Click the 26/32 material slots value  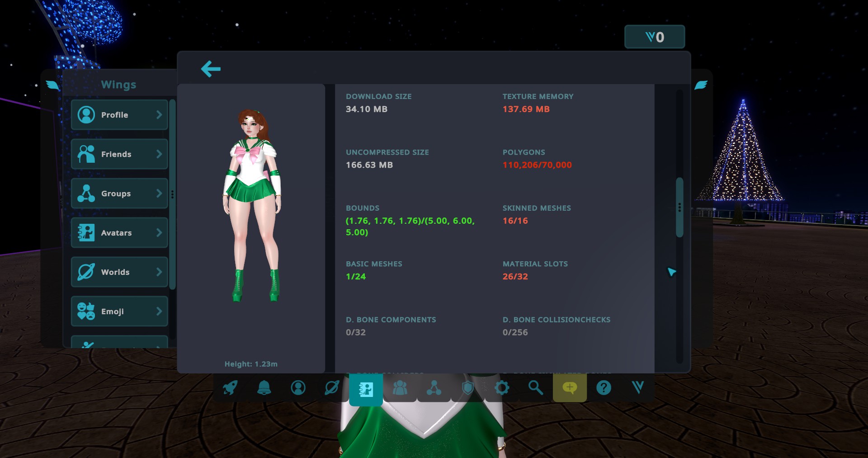(x=515, y=276)
